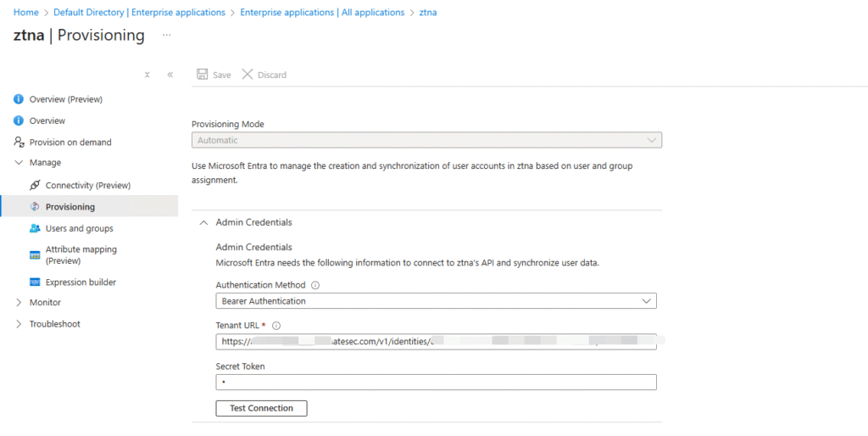Screen dimensions: 868x436
Task: Open Overview (Preview) in the sidebar
Action: coord(65,99)
